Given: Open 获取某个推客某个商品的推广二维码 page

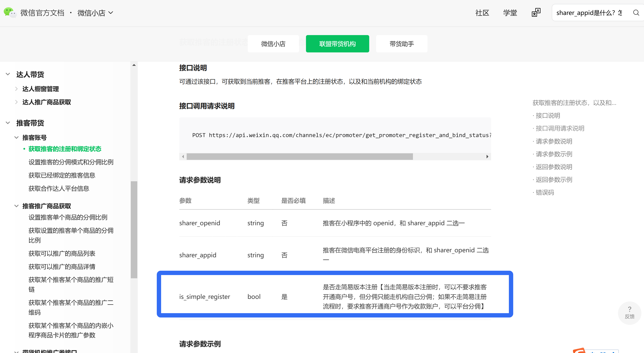Looking at the screenshot, I should pyautogui.click(x=71, y=308).
